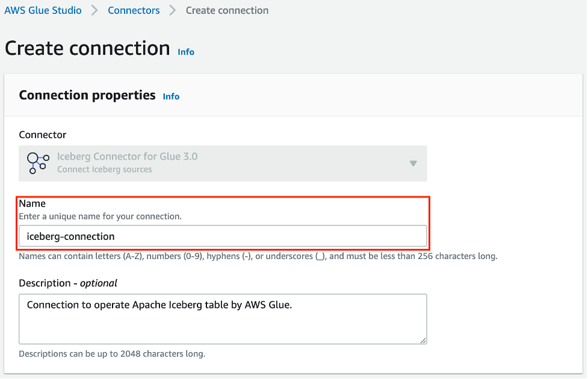This screenshot has width=588, height=379.
Task: Click chevron after Connectors breadcrumb
Action: coord(173,10)
